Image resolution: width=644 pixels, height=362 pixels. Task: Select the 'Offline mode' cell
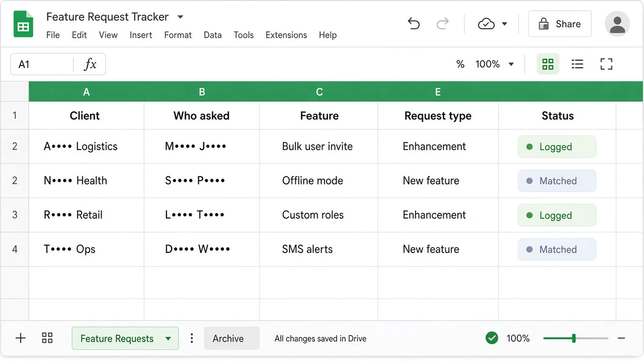(318, 180)
